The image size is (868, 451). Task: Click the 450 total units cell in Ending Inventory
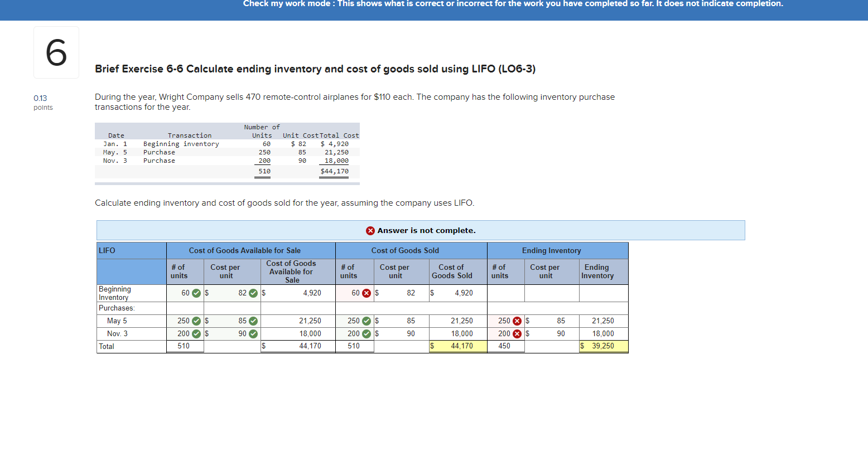tap(505, 346)
